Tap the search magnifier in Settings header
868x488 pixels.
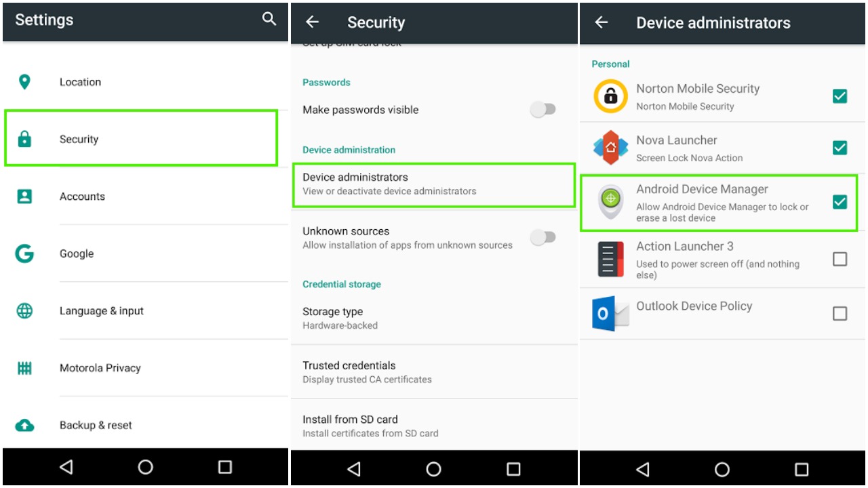tap(269, 19)
